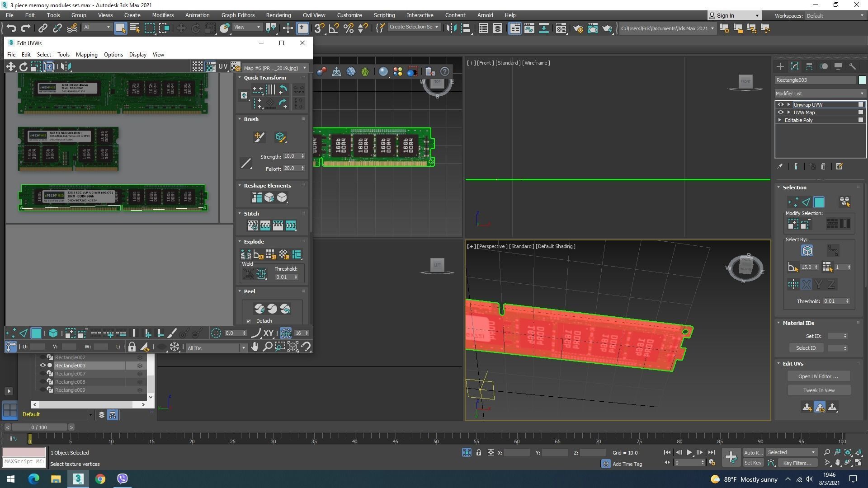868x488 pixels.
Task: Open Map #6 texture dropdown in Edit UVWs
Action: click(x=275, y=68)
